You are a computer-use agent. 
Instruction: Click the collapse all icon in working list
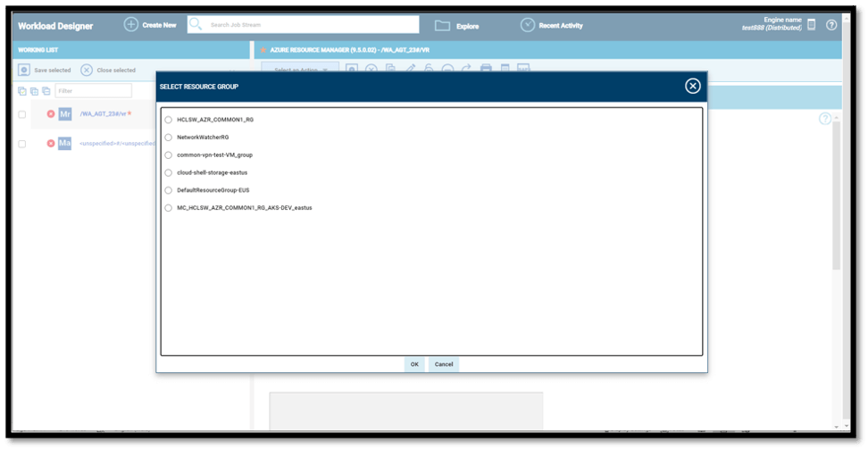tap(46, 91)
